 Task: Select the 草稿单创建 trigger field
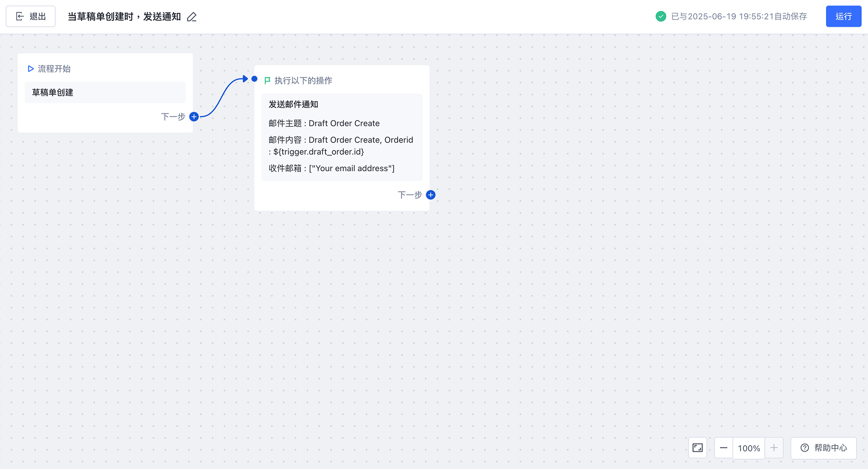(105, 92)
